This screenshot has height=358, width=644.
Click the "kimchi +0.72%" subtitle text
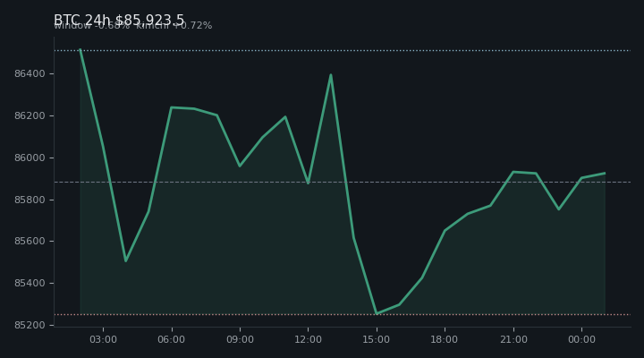[x=174, y=25]
